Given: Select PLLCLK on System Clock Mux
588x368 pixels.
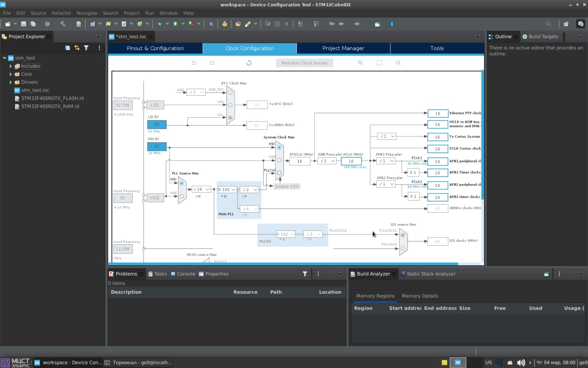Looking at the screenshot, I should [x=279, y=173].
